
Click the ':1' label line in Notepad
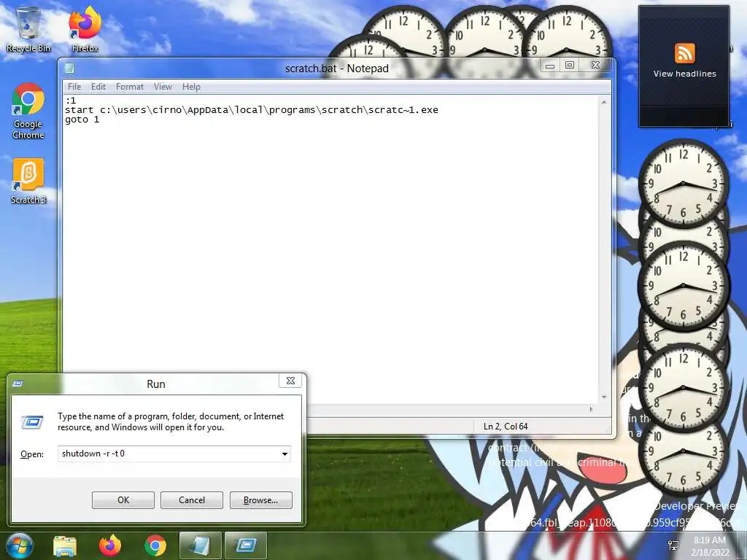tap(71, 101)
